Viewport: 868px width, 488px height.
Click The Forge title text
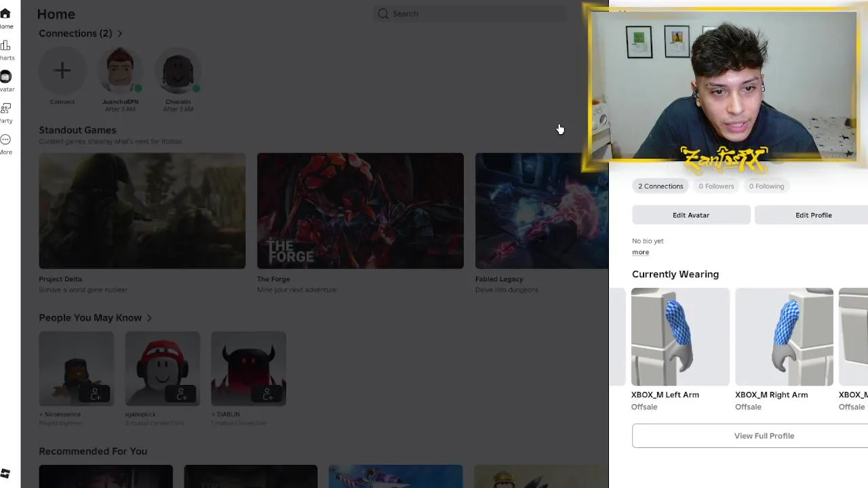pyautogui.click(x=273, y=279)
